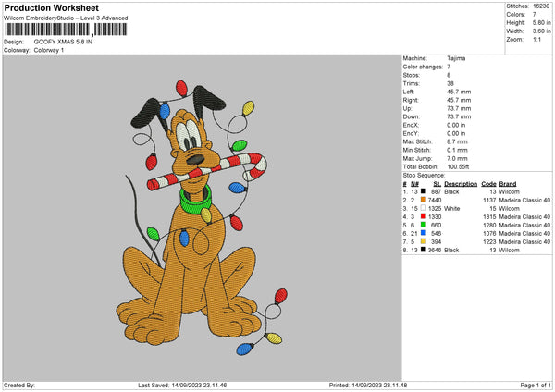This screenshot has width=555, height=392.
Task: Click the red color swatch in stop 4
Action: (424, 216)
